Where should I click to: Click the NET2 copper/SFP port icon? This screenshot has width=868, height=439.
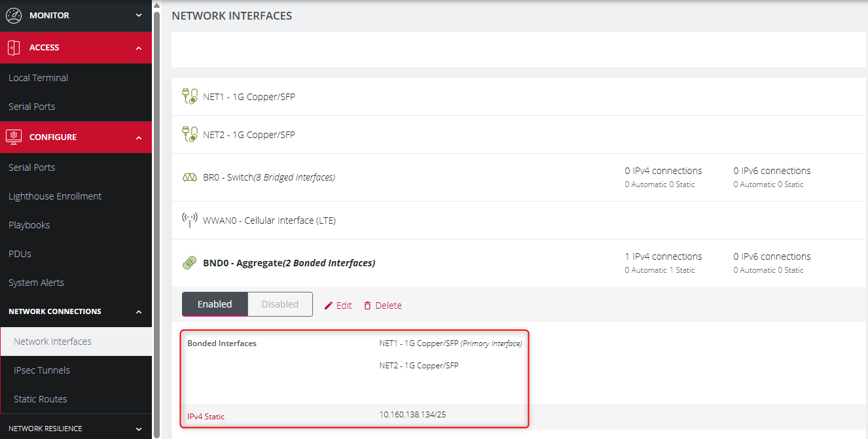(189, 135)
